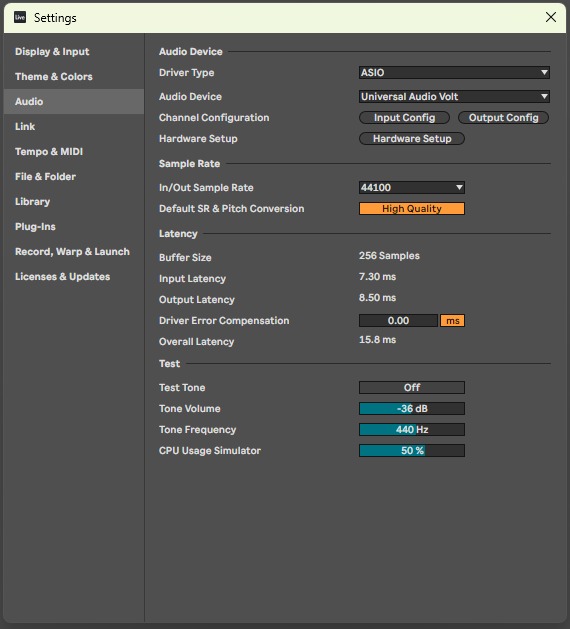The image size is (570, 629).
Task: Click the Input Config button
Action: (x=404, y=118)
